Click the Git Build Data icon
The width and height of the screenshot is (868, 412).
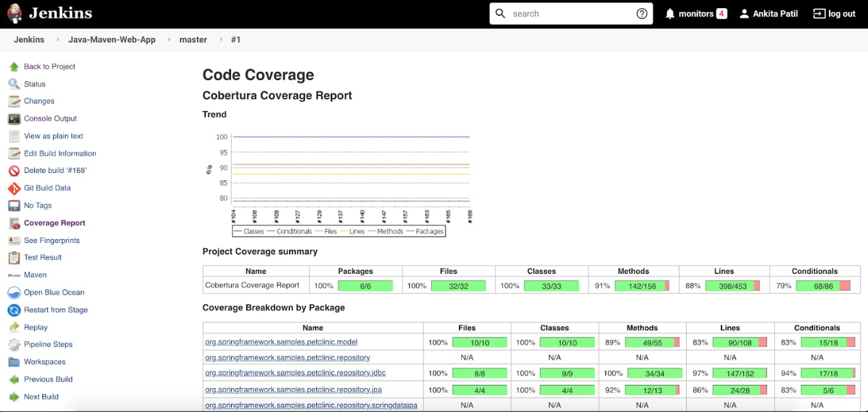point(14,188)
